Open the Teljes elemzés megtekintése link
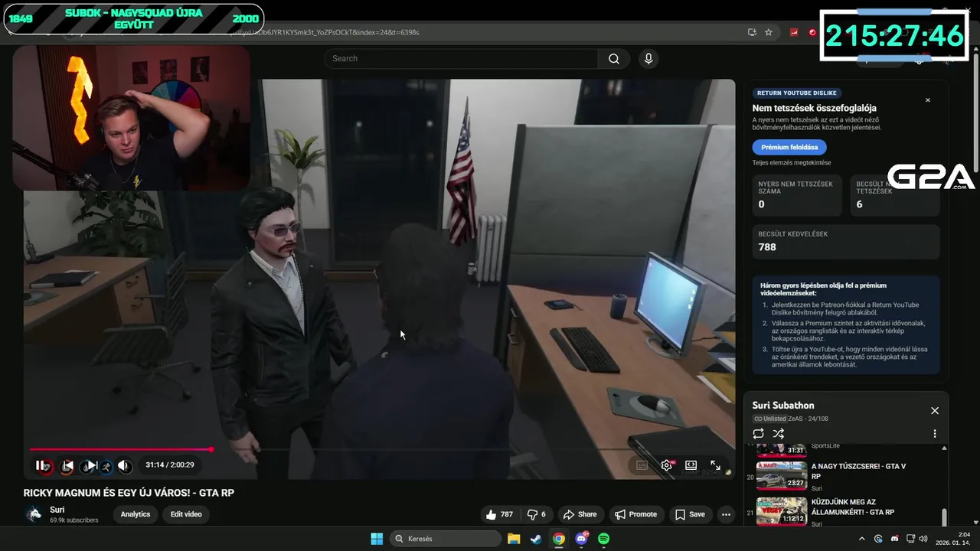Image resolution: width=980 pixels, height=551 pixels. [x=791, y=163]
